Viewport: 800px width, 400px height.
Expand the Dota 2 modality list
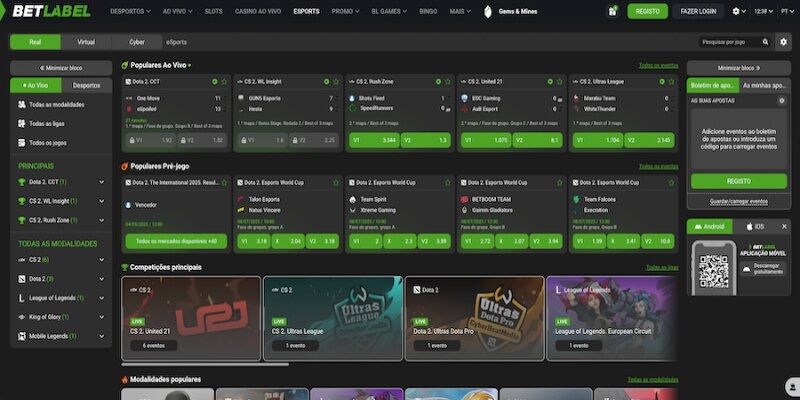[x=102, y=279]
